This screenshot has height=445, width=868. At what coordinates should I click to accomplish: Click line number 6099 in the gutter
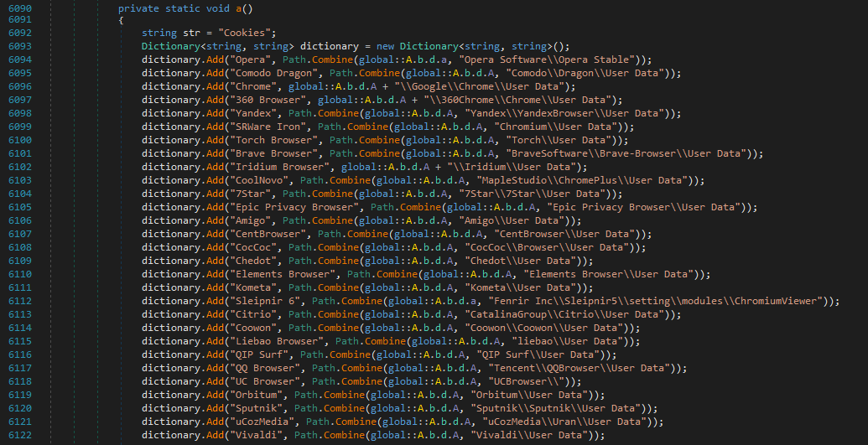(19, 127)
